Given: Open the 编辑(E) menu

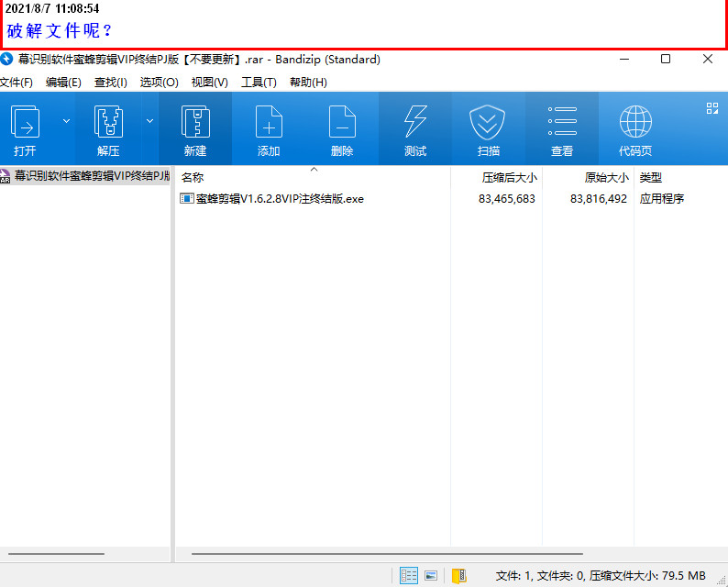Looking at the screenshot, I should point(63,83).
